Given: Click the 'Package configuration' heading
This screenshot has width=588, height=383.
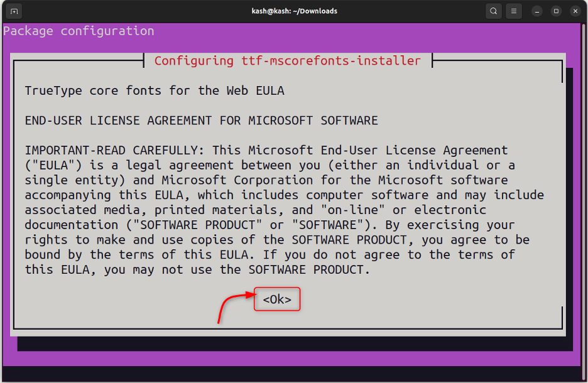Looking at the screenshot, I should click(x=79, y=31).
